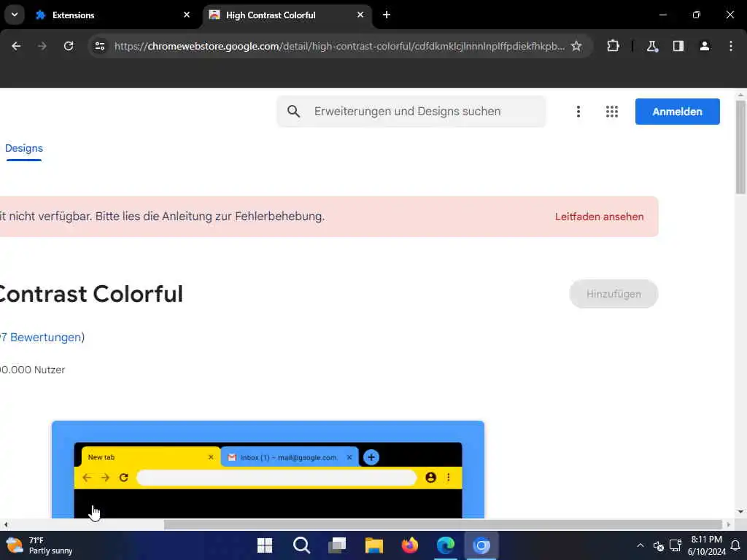This screenshot has width=747, height=560.
Task: Click the web store search magnifier
Action: pyautogui.click(x=293, y=112)
